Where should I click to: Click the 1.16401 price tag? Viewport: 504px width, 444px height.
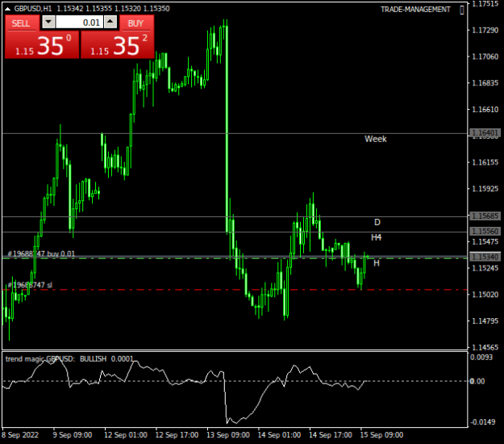point(485,133)
